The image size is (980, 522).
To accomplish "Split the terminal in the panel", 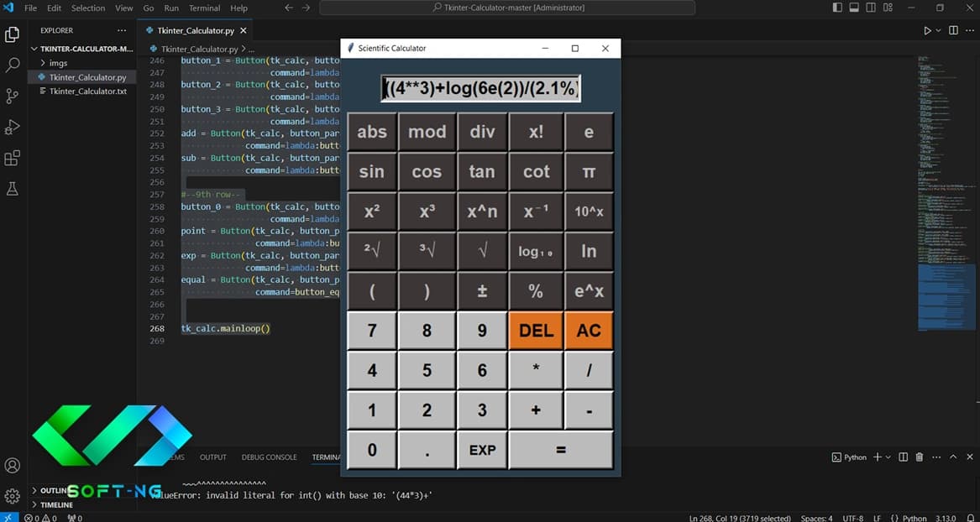I will point(903,457).
